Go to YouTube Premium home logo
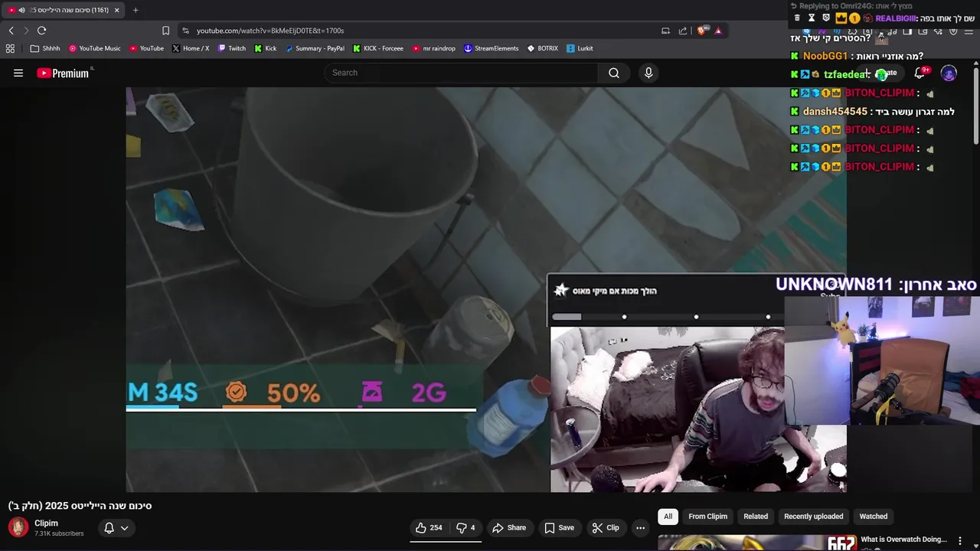Screen dimensions: 980x551 (x=63, y=73)
